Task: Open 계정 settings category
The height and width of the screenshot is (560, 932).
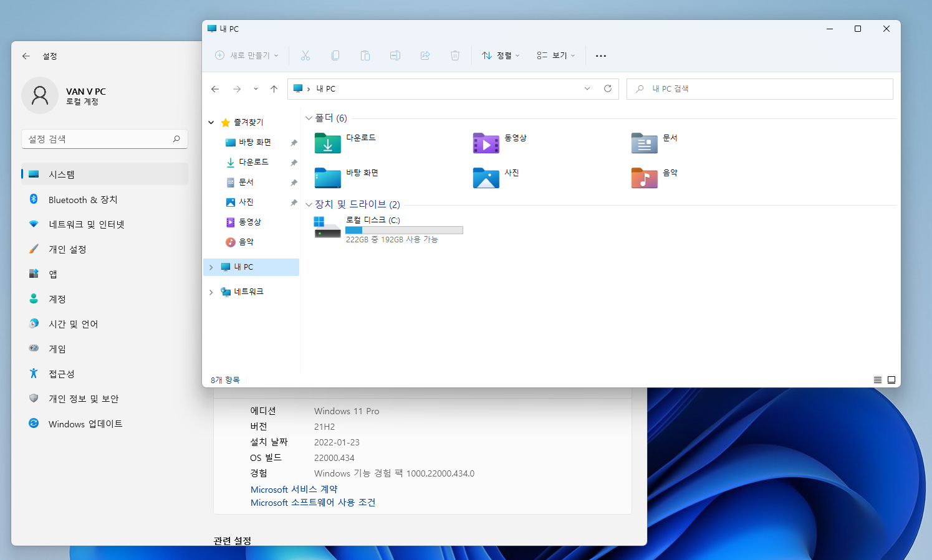Action: click(x=105, y=299)
